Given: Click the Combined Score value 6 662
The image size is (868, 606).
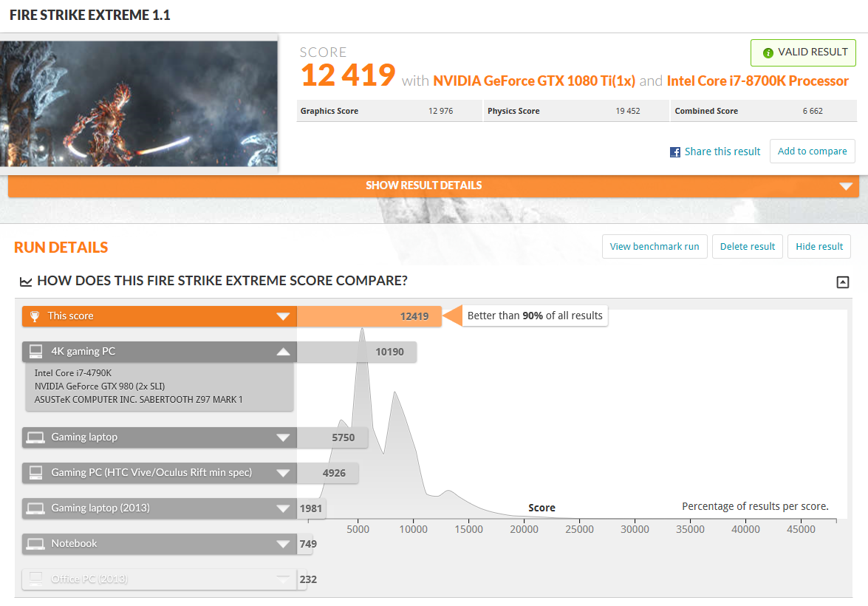Looking at the screenshot, I should coord(813,111).
